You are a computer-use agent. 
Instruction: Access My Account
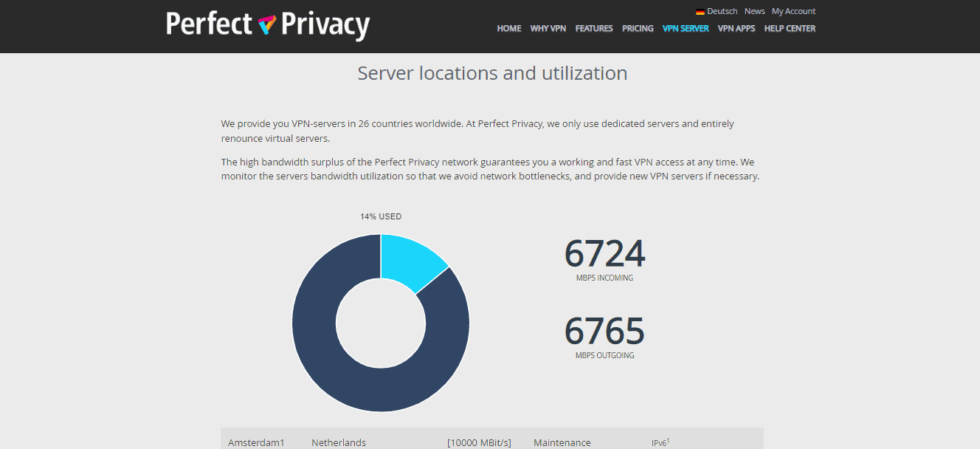(x=793, y=11)
